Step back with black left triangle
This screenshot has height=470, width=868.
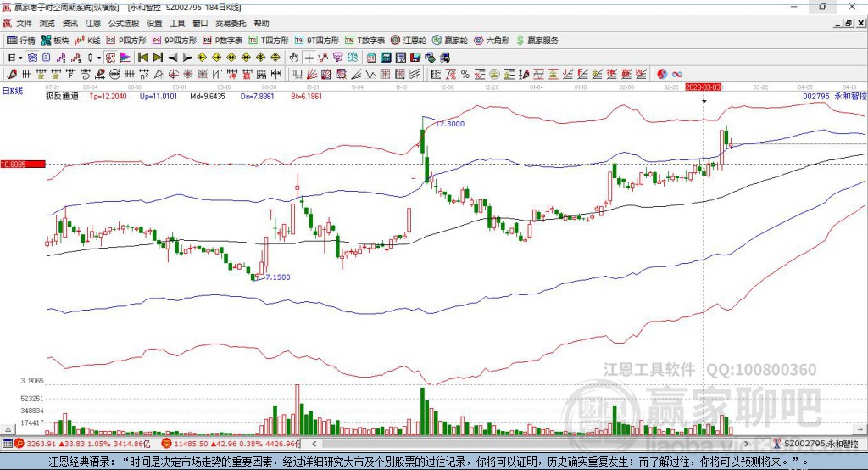point(173,58)
